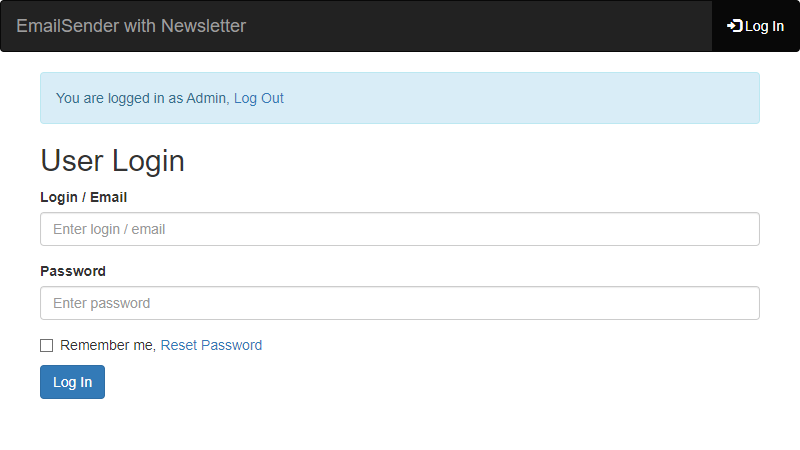The width and height of the screenshot is (800, 450).
Task: Click the "Login / Email" field label
Action: [84, 197]
